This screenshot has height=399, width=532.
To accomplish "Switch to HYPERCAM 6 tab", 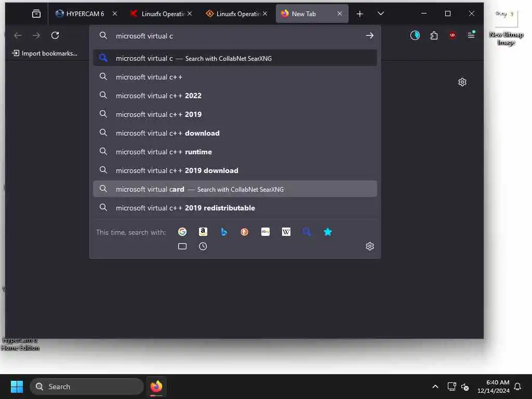I will point(86,14).
